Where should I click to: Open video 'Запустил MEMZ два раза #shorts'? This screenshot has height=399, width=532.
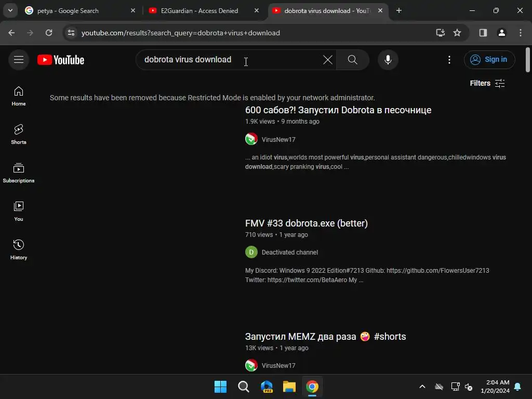click(x=325, y=337)
